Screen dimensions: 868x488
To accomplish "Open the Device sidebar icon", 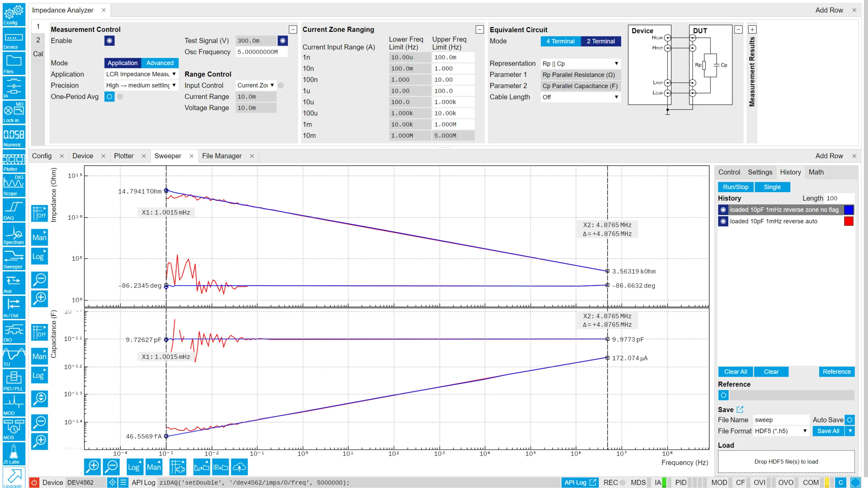I will pos(14,39).
